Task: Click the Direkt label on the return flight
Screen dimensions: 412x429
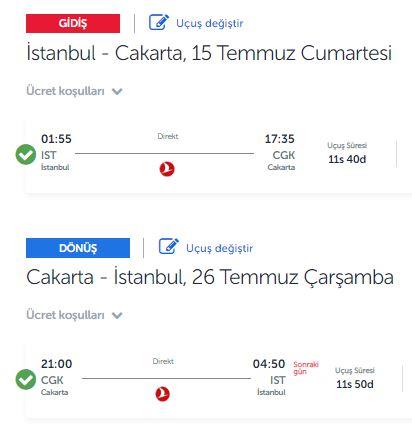Action: pyautogui.click(x=163, y=361)
